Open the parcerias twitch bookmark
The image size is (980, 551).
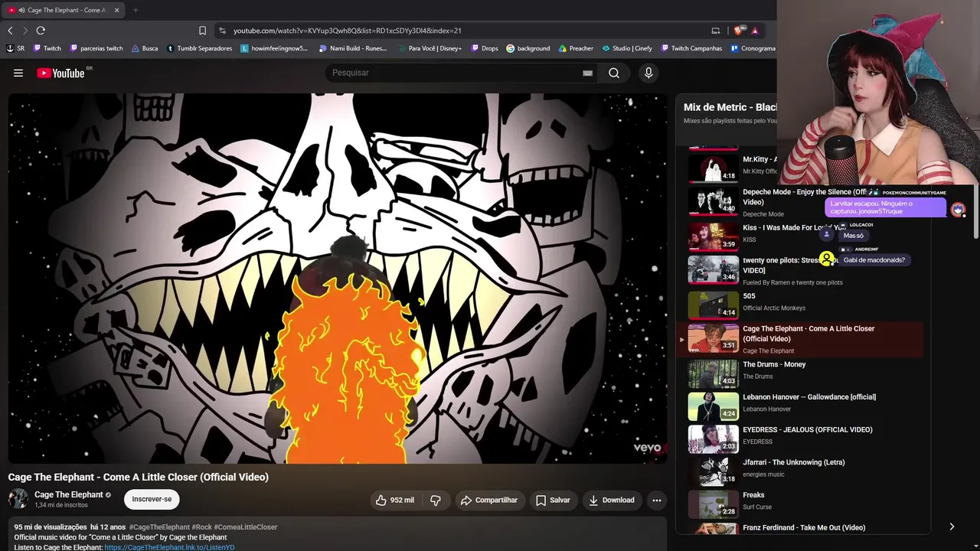(x=96, y=48)
